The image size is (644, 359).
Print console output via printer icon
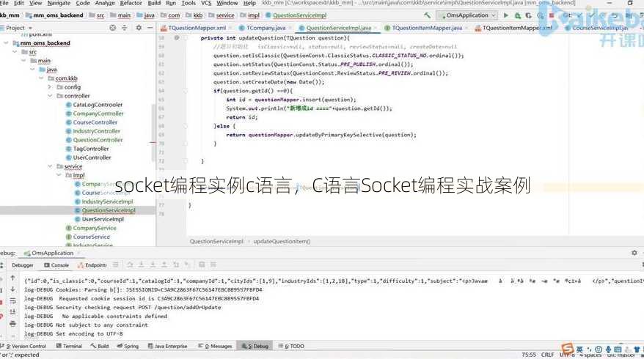[12, 324]
